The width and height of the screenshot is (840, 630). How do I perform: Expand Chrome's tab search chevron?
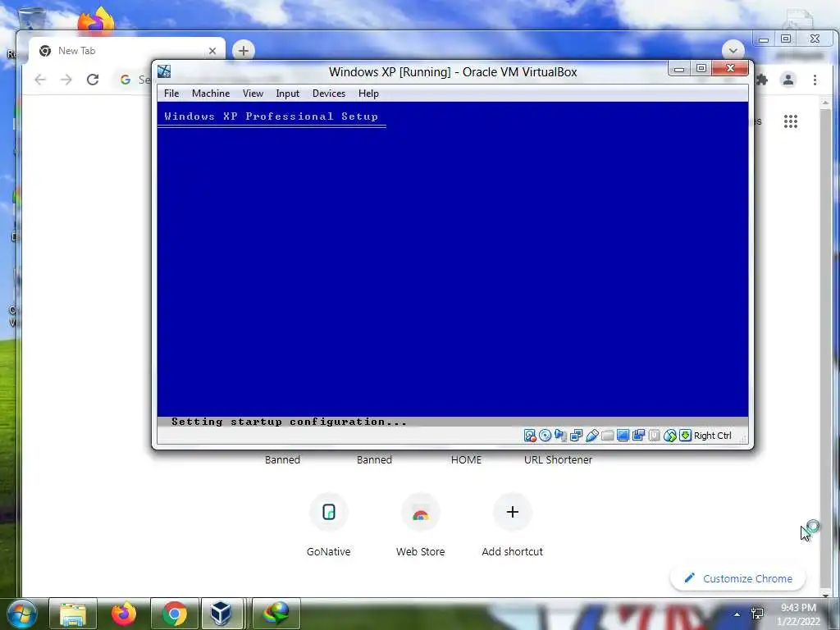[x=733, y=50]
